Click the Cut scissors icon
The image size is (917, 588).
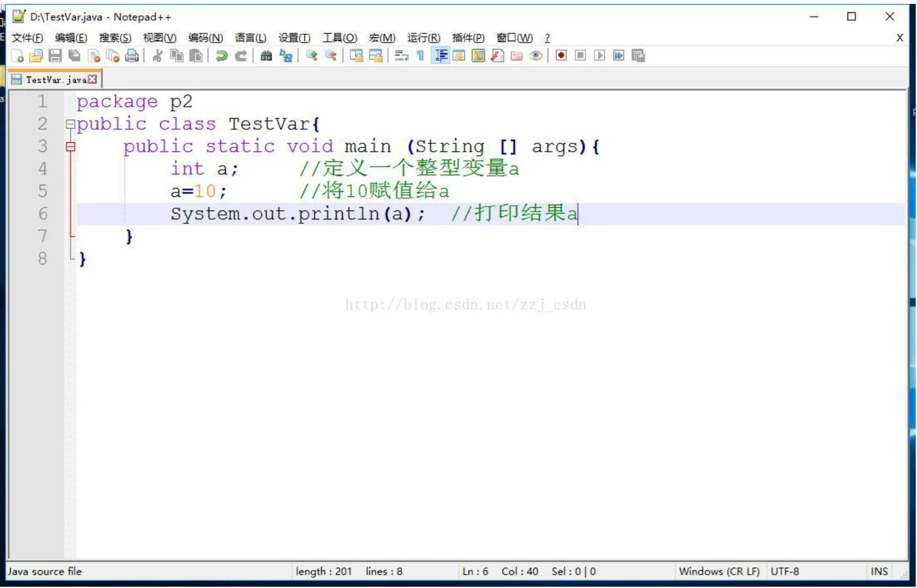pos(157,56)
